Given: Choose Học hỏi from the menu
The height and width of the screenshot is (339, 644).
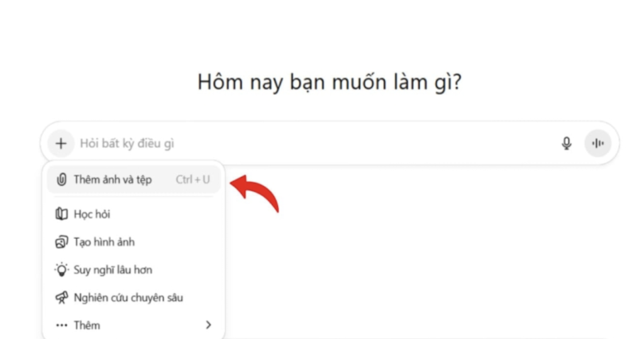Looking at the screenshot, I should (92, 214).
